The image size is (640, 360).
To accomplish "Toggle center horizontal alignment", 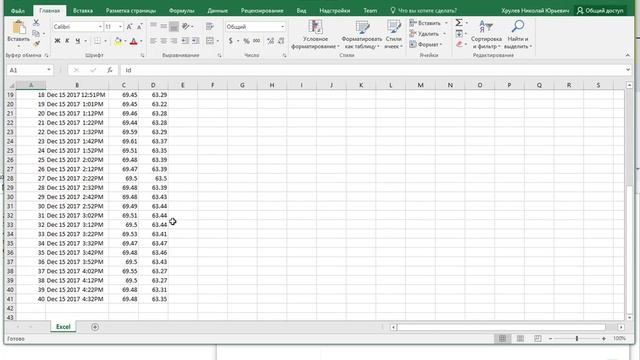I will point(163,41).
